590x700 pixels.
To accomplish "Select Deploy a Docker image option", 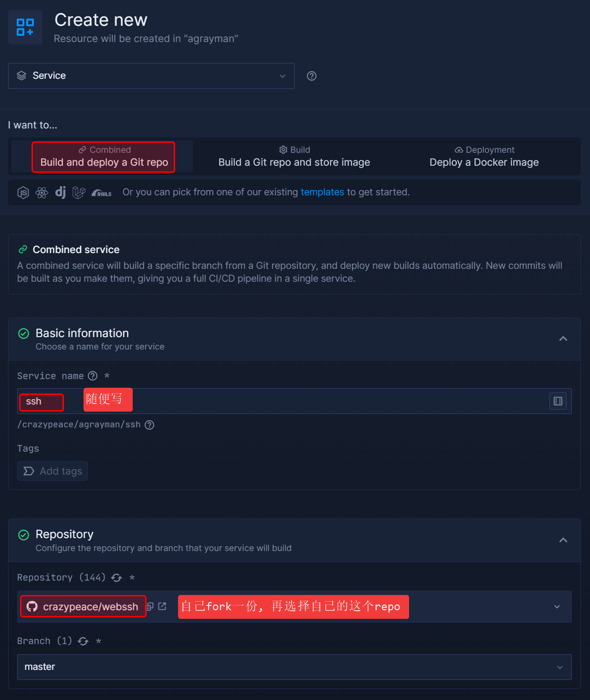I will pos(484,157).
